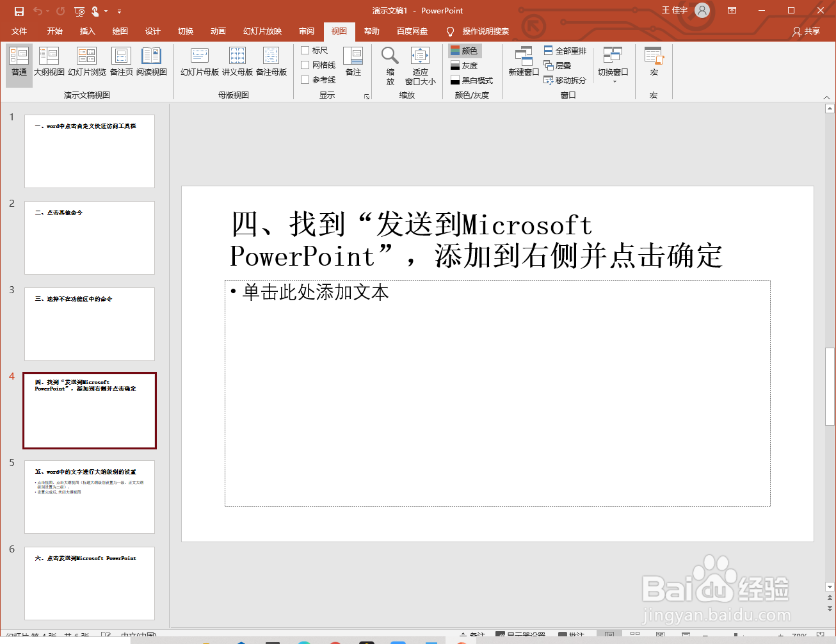Image resolution: width=836 pixels, height=644 pixels.
Task: Open the 文件 file tab
Action: click(x=19, y=31)
